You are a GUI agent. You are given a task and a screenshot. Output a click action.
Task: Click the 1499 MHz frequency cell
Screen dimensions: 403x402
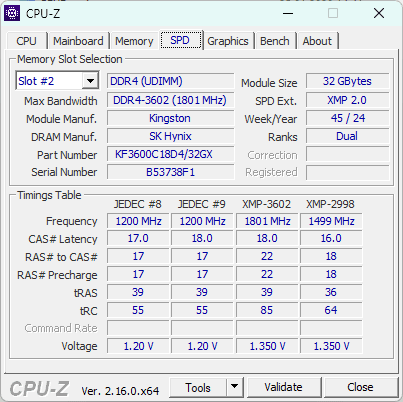(331, 221)
